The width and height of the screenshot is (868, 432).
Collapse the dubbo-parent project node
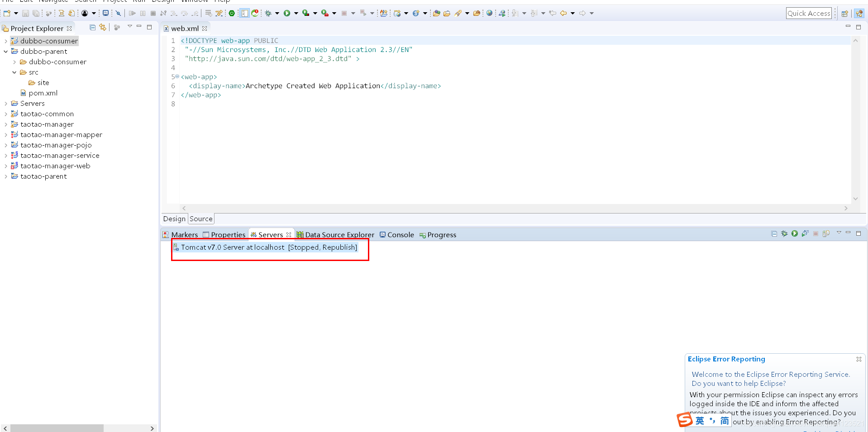pyautogui.click(x=5, y=51)
